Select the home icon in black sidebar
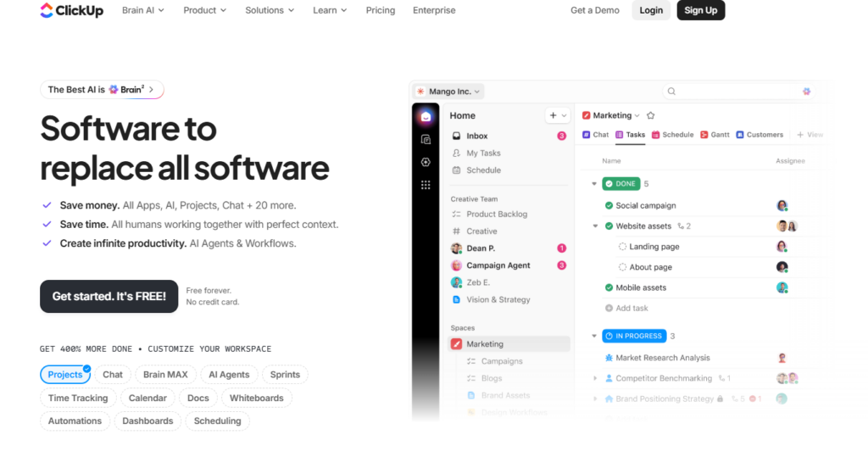 pyautogui.click(x=426, y=116)
